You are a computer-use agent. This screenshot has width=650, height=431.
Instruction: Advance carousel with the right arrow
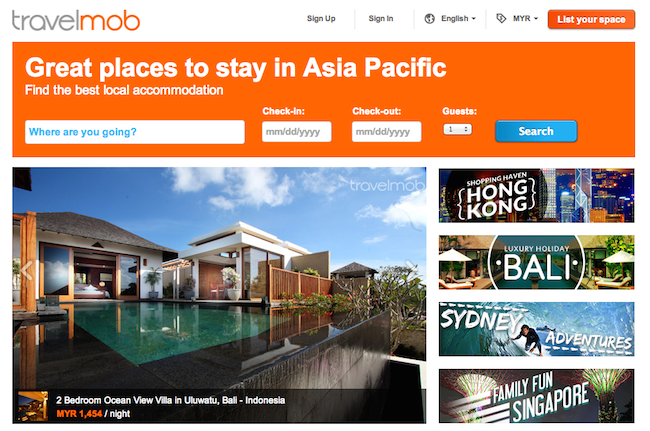click(411, 267)
